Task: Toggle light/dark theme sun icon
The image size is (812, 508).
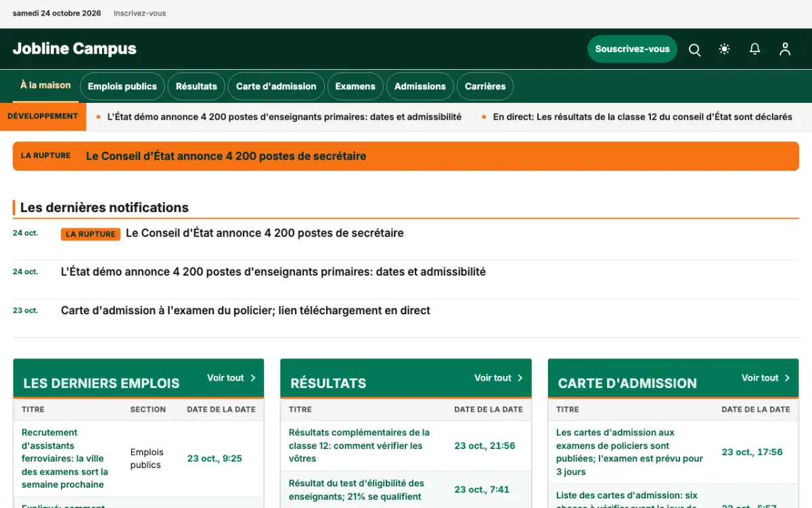Action: point(725,49)
